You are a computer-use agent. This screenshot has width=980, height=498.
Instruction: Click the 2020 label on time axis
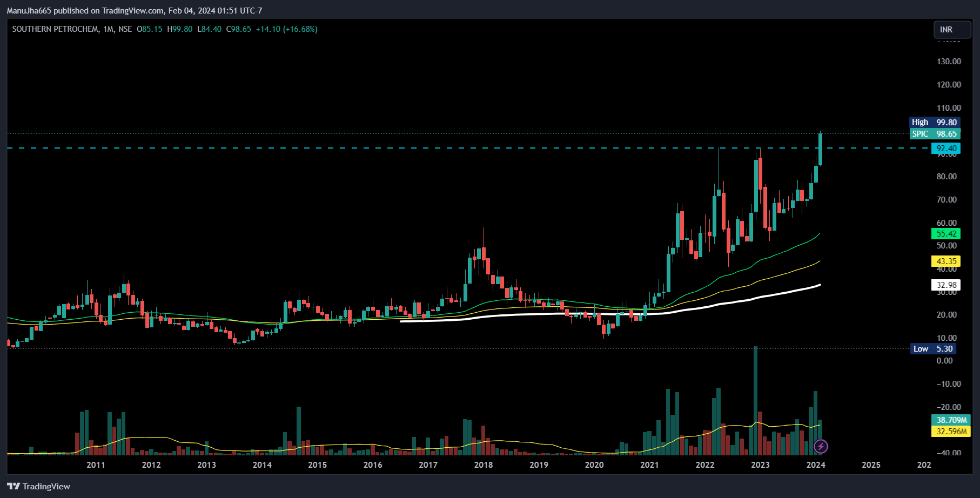594,465
